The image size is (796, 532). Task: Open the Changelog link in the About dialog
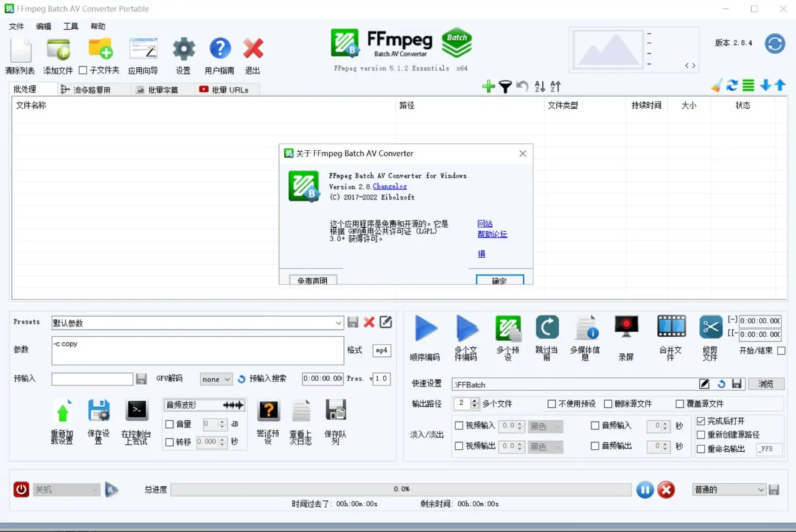(389, 186)
